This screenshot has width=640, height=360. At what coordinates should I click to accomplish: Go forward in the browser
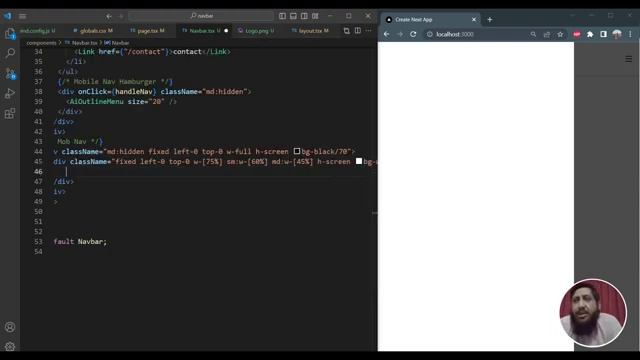(x=400, y=34)
